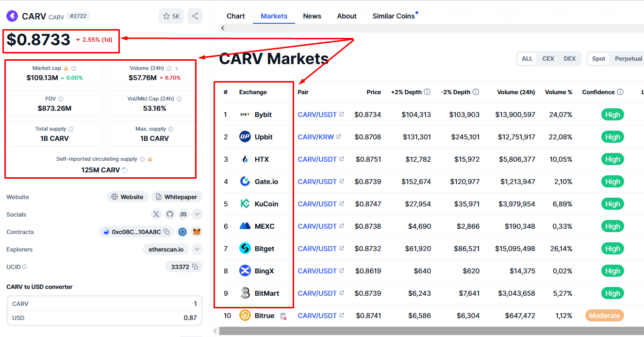
Task: Open the CARV/USDT pair on Bybit
Action: (317, 115)
